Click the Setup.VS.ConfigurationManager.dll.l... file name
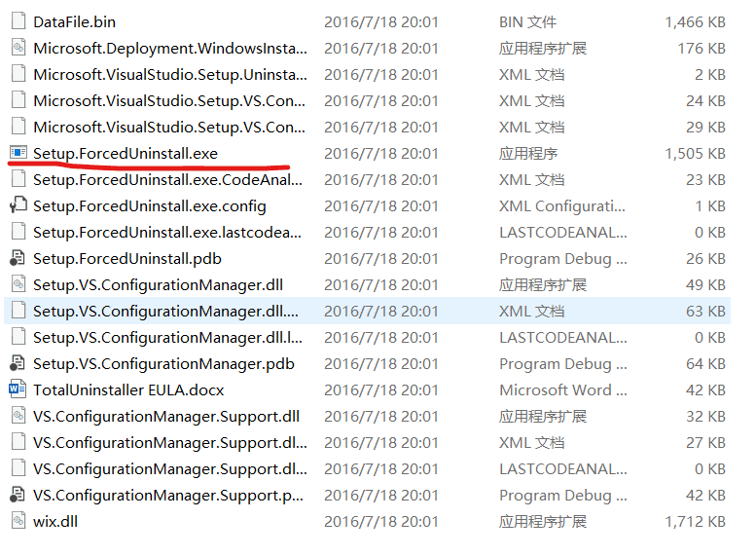Image resolution: width=756 pixels, height=556 pixels. coord(167,338)
